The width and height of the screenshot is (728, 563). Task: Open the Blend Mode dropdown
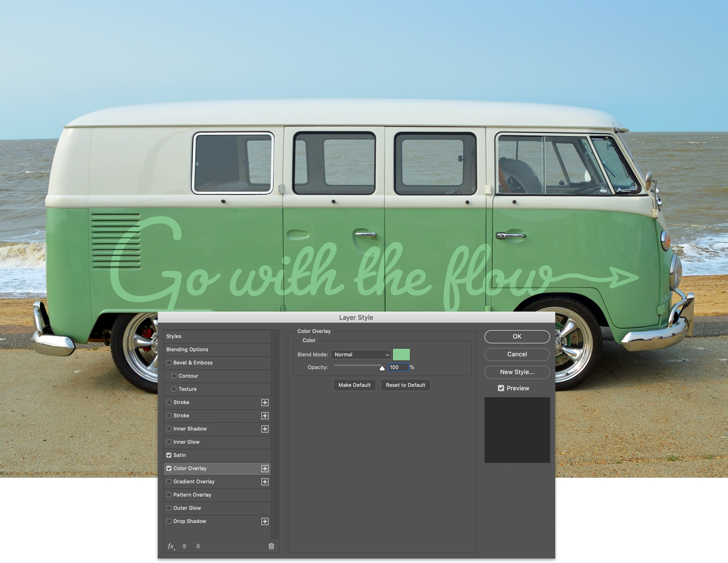tap(360, 354)
